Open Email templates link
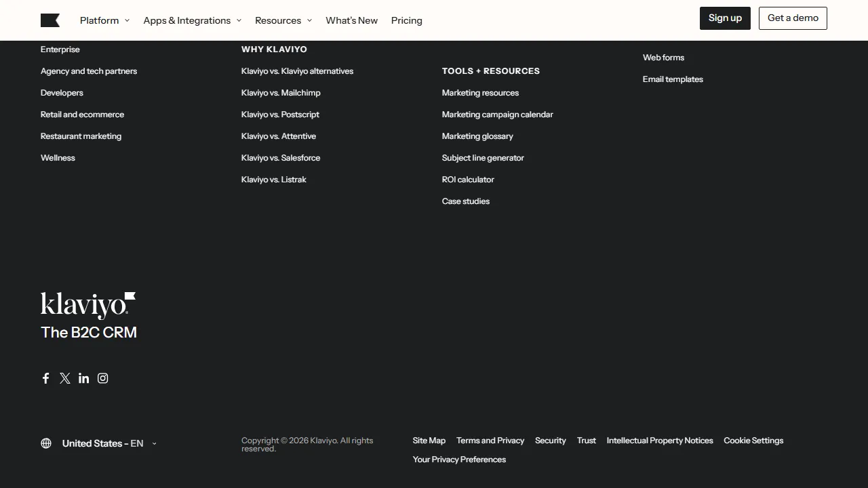 (x=673, y=79)
